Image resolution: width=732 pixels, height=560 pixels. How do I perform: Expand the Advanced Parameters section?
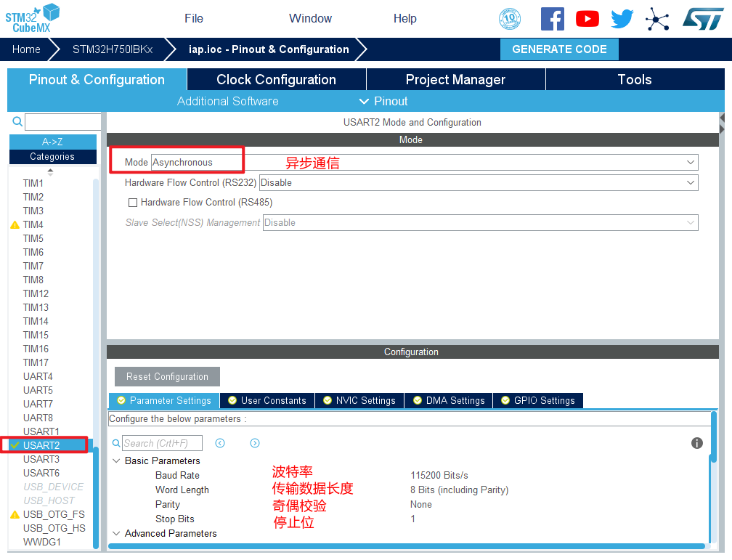tap(116, 534)
